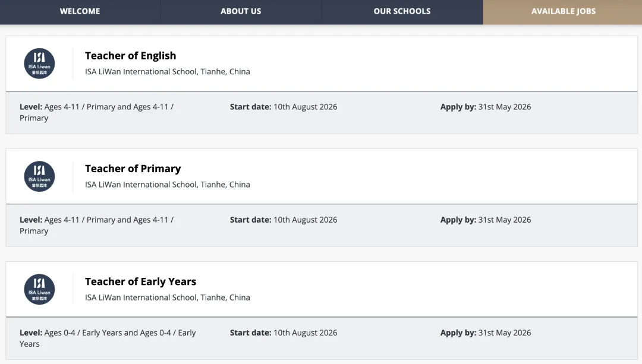Open the Teacher of Primary job listing
The image size is (642, 364).
click(x=133, y=169)
